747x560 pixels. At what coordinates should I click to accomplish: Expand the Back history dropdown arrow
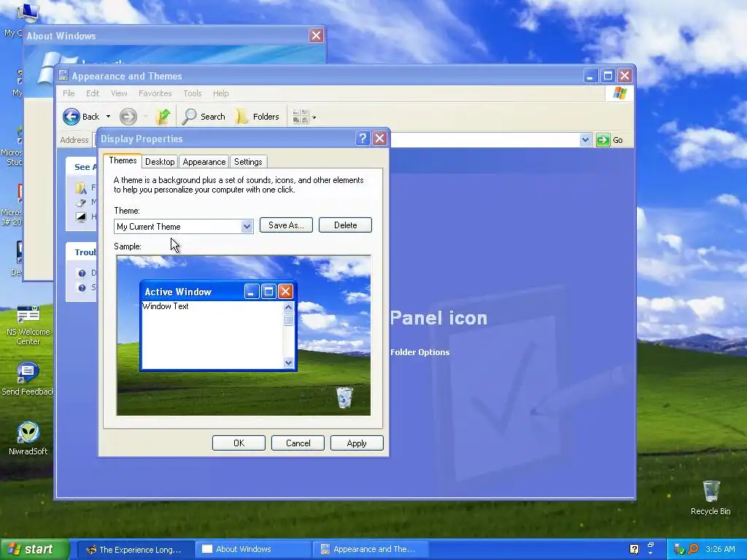[x=108, y=117]
